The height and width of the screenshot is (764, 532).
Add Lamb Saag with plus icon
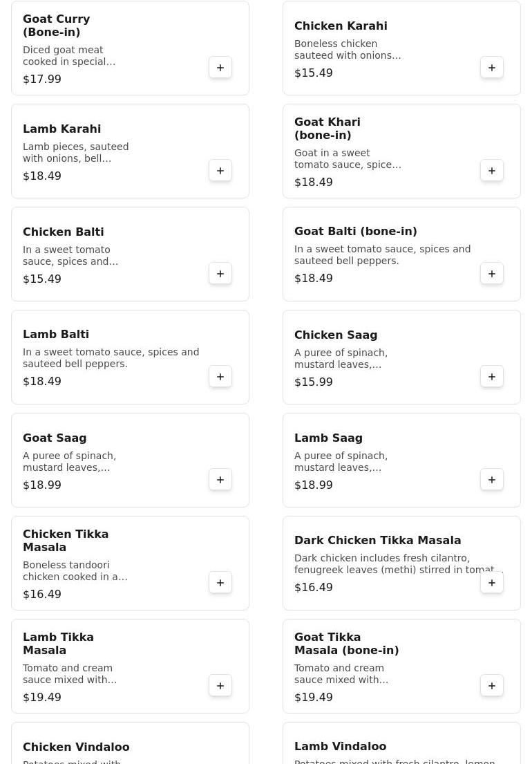click(x=492, y=480)
